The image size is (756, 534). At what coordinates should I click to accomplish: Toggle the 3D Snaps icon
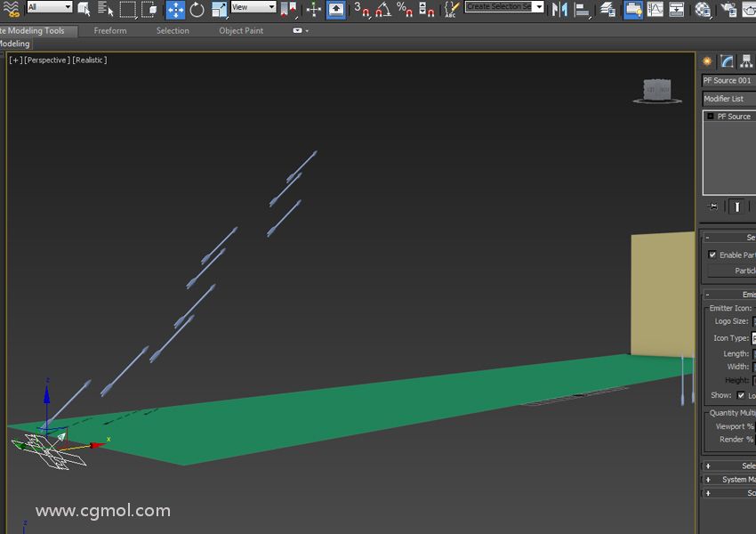point(362,10)
